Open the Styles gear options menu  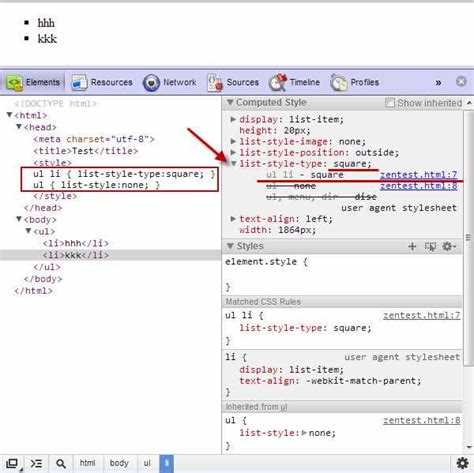449,246
